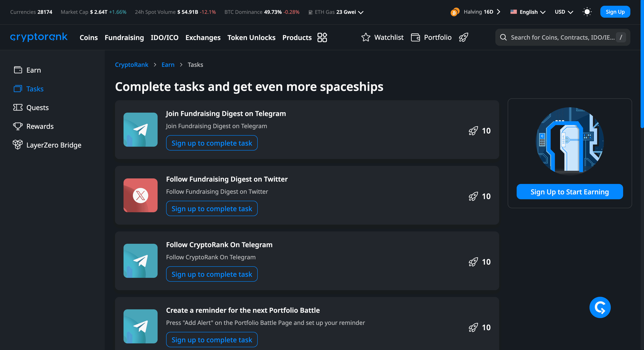Click the Market Cap $ 2.64T value
644x350 pixels.
pos(99,12)
